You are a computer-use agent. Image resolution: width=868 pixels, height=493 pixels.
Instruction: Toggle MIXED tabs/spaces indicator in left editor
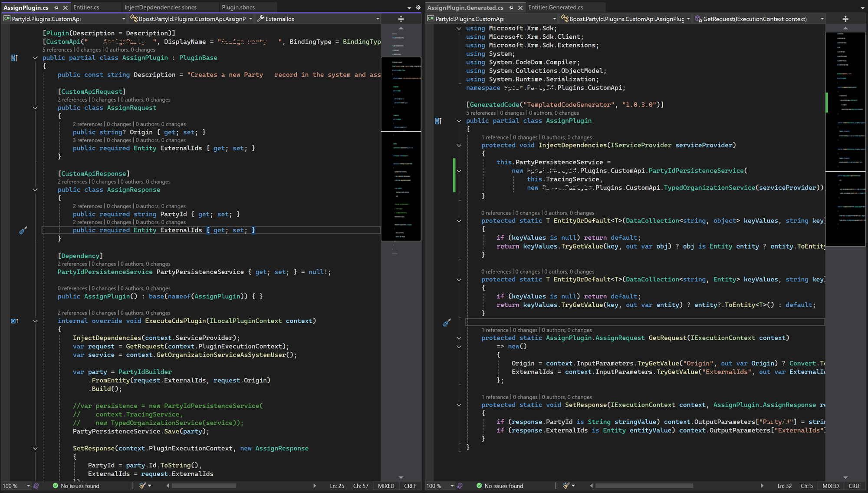tap(386, 486)
